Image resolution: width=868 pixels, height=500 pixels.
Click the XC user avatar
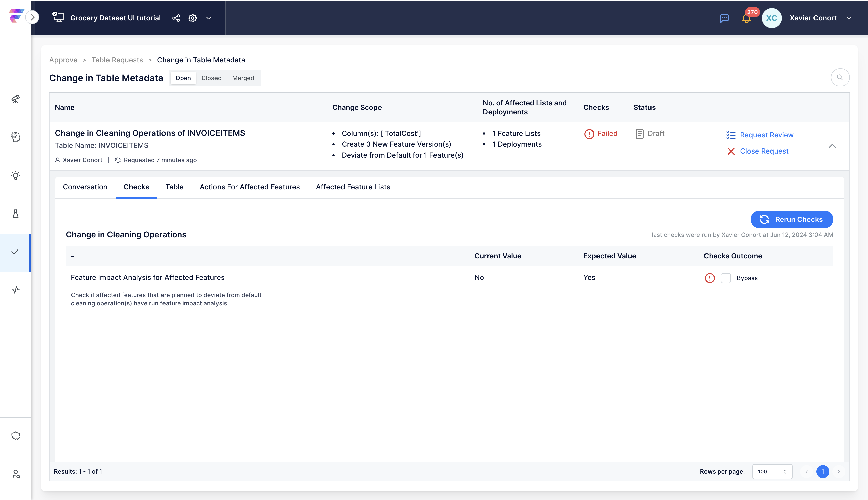(771, 18)
